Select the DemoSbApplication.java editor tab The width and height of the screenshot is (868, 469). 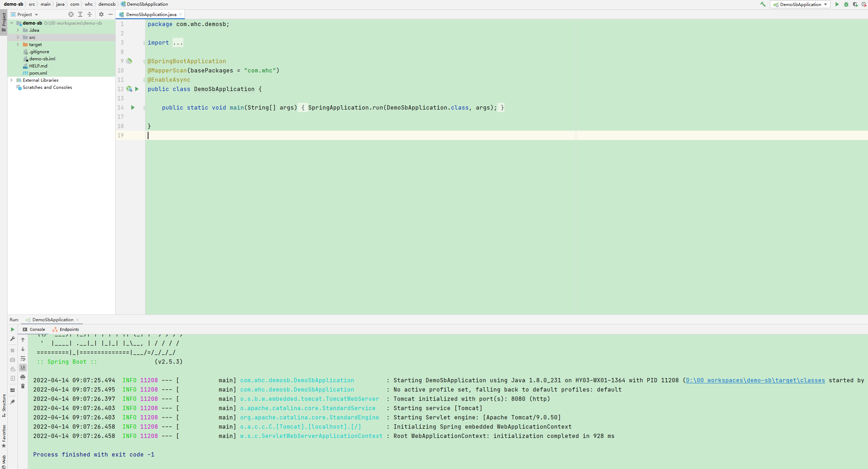coord(150,14)
